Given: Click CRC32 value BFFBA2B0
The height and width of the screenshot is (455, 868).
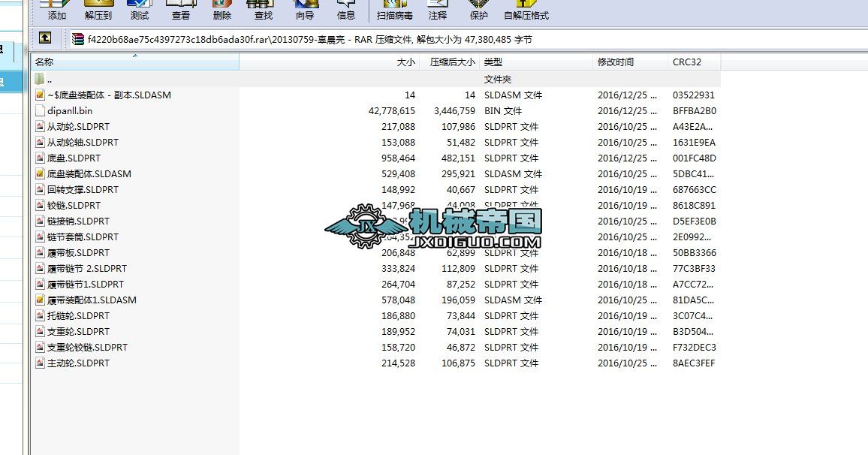Looking at the screenshot, I should (695, 110).
